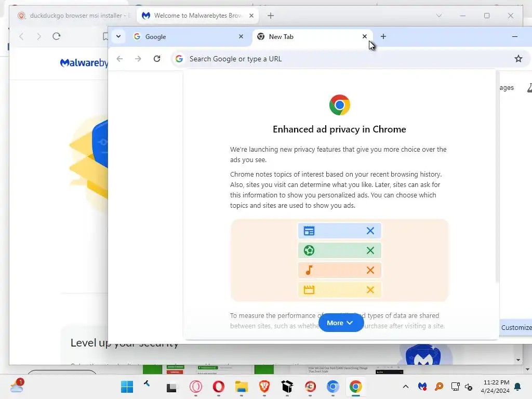Open Chrome tab search dropdown
This screenshot has width=532, height=399.
click(118, 36)
